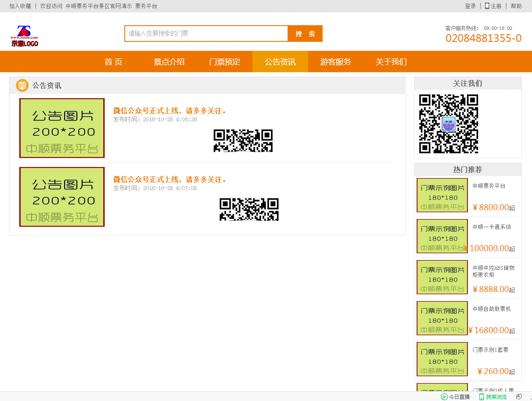Open 中顺一卡通系统 product link
The width and height of the screenshot is (532, 401).
coord(491,227)
